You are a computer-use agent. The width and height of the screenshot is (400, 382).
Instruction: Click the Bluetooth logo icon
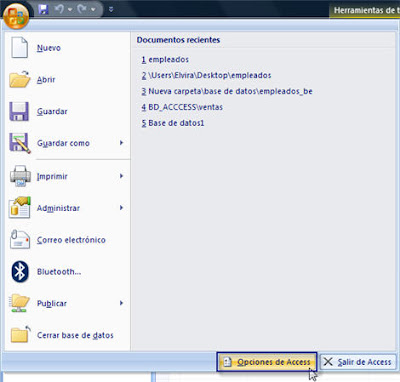click(20, 271)
